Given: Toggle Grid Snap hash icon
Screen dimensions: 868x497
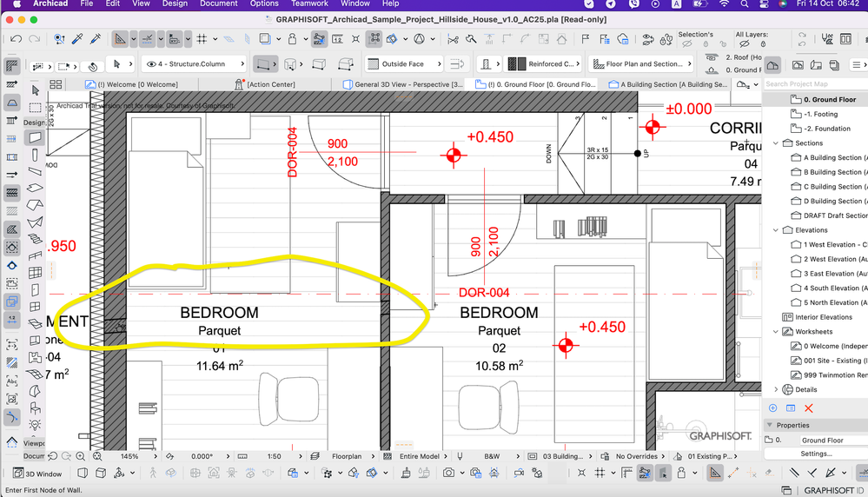Looking at the screenshot, I should (202, 39).
